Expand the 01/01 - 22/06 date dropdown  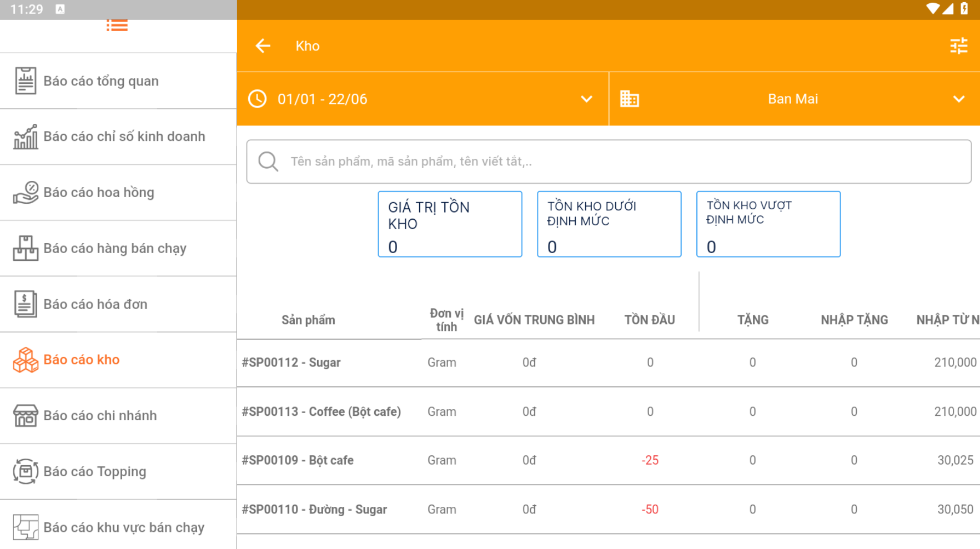[586, 99]
